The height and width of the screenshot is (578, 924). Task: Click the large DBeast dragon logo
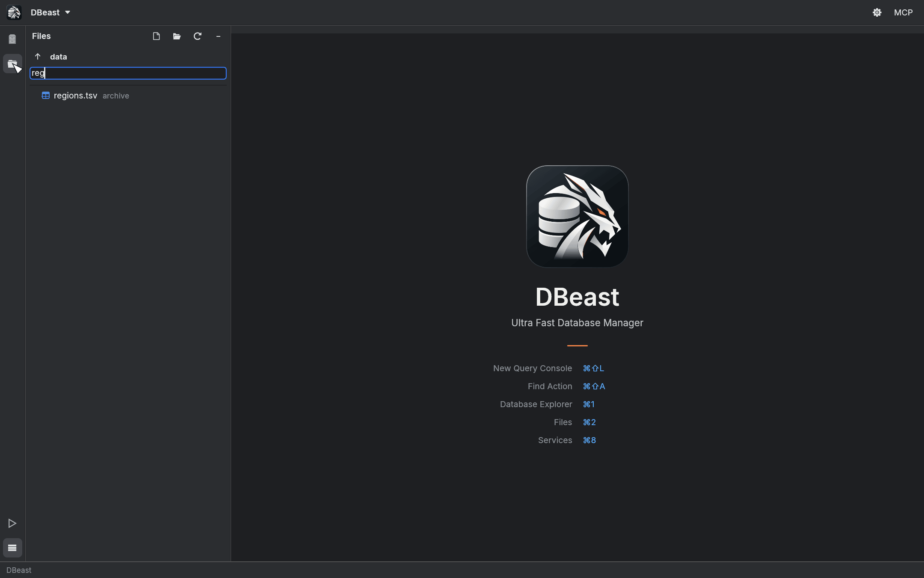577,217
